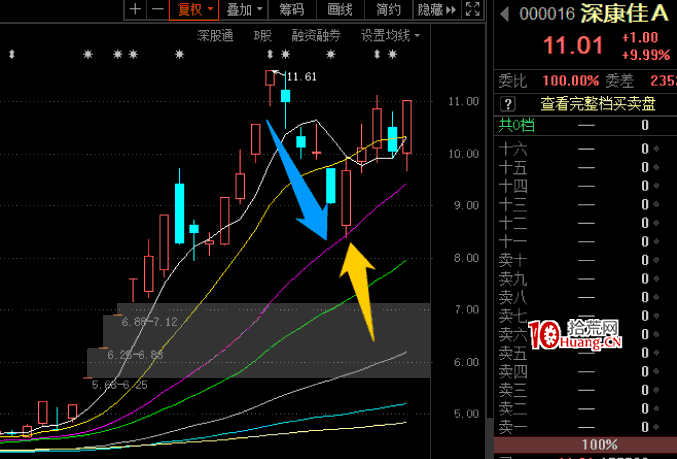
Task: Click the arrow event marker above 11.61 candle
Action: [270, 54]
